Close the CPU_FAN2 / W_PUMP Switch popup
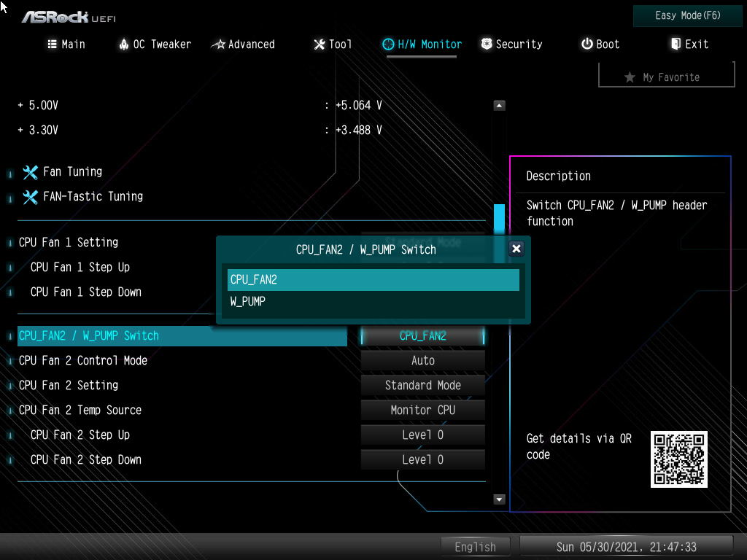 [x=516, y=249]
